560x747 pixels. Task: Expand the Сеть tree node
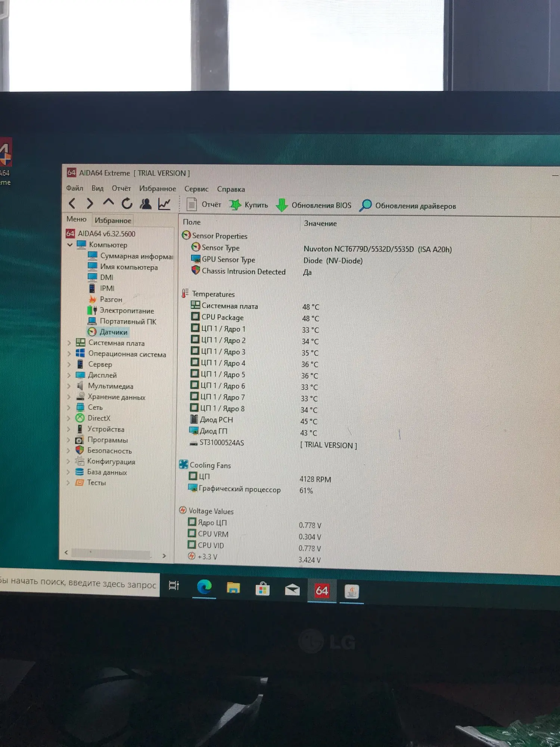(69, 407)
